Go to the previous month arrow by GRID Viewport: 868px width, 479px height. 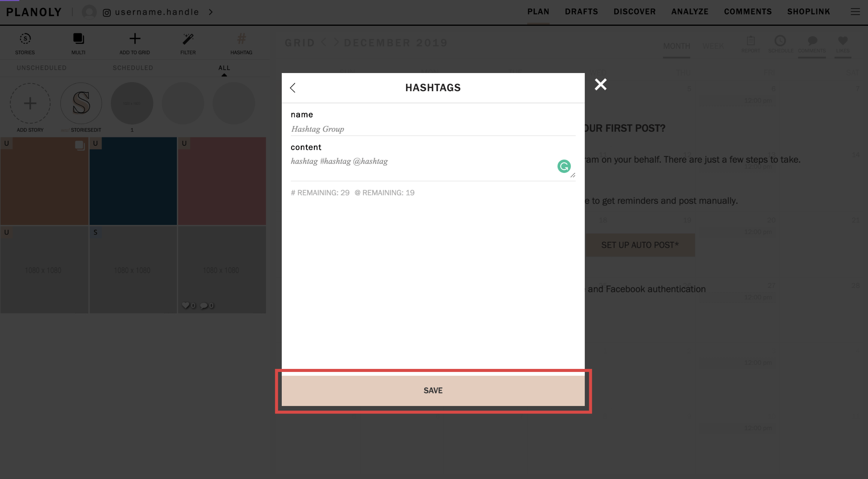click(x=324, y=42)
